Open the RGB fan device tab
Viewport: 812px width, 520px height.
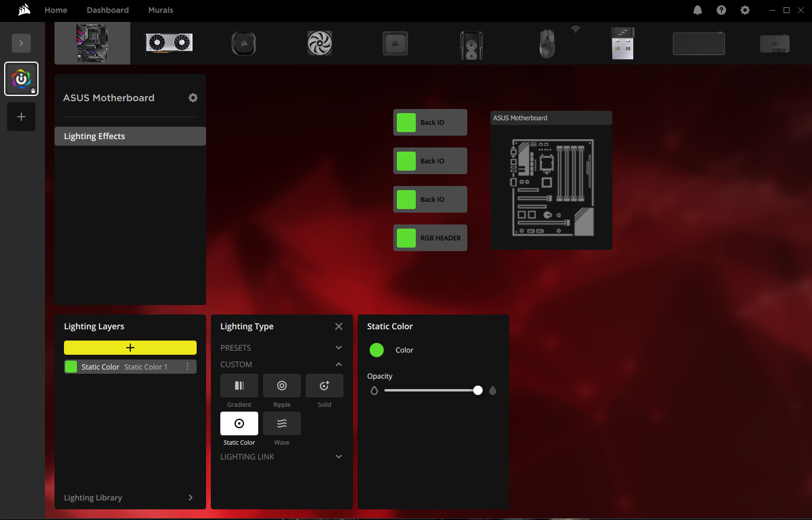point(319,43)
